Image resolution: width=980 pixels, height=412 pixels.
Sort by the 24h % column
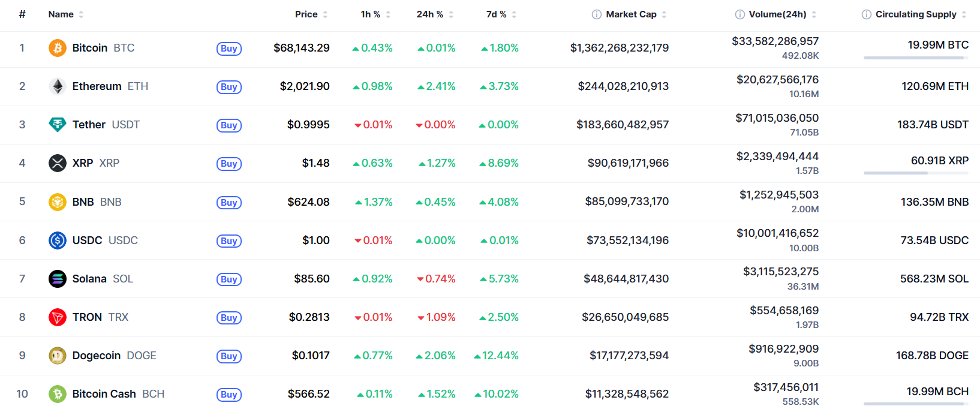pos(435,14)
